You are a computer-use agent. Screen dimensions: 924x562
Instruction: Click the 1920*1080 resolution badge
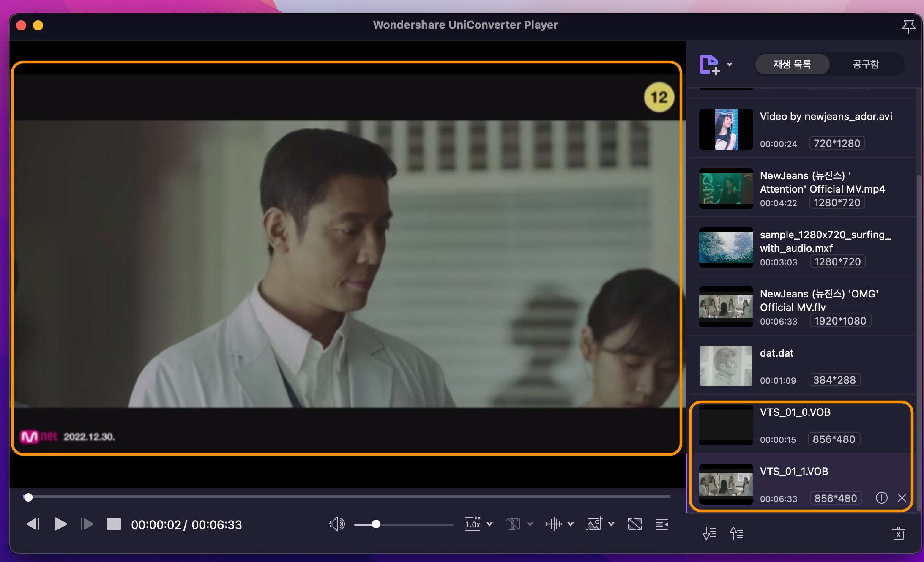tap(840, 321)
